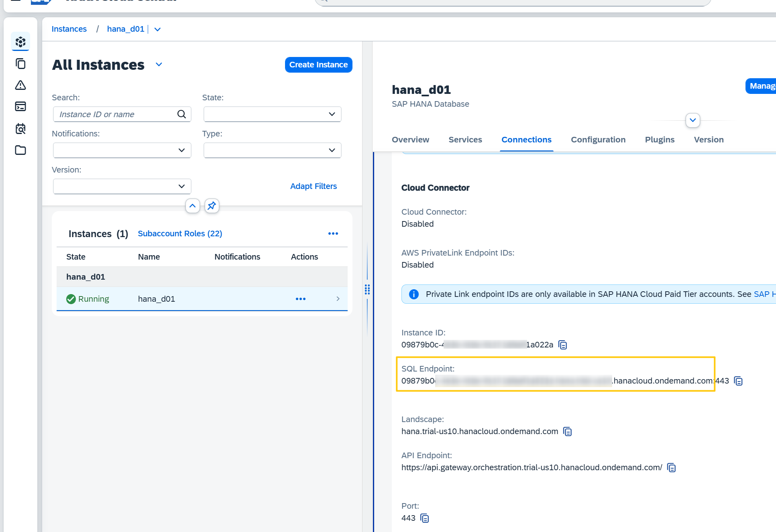Viewport: 776px width, 532px height.
Task: Select the Landscape hostname text
Action: click(x=480, y=432)
